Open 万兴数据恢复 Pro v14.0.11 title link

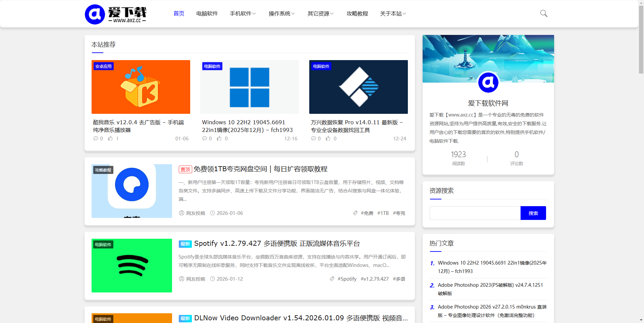coord(357,126)
